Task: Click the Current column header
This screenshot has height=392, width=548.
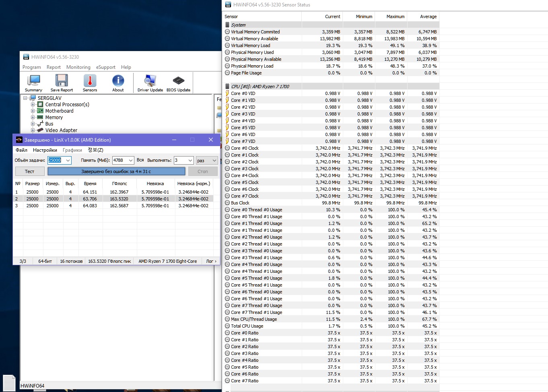Action: [322, 17]
